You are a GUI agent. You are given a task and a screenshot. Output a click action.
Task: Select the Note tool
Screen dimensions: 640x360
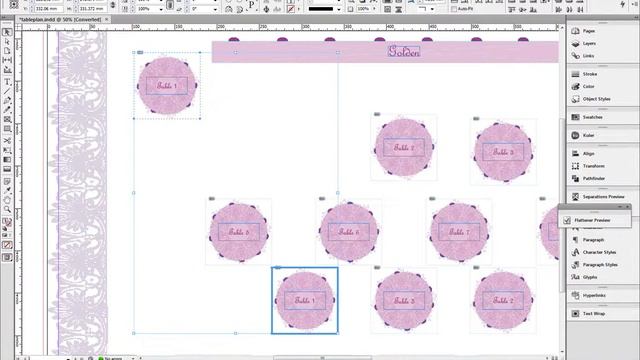(7, 181)
